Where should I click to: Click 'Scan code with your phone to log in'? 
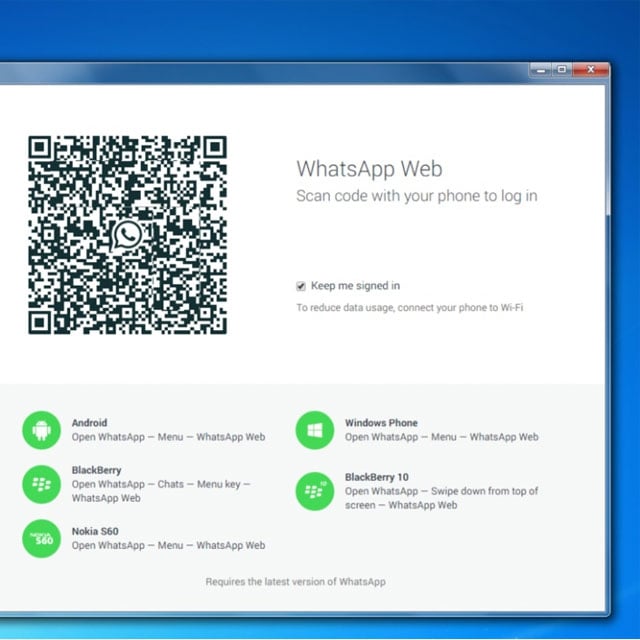pos(416,196)
